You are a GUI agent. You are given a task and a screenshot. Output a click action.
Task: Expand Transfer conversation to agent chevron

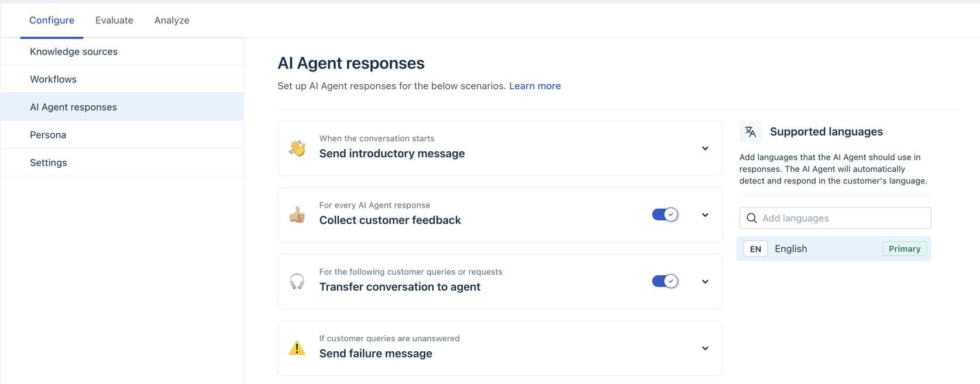tap(705, 282)
